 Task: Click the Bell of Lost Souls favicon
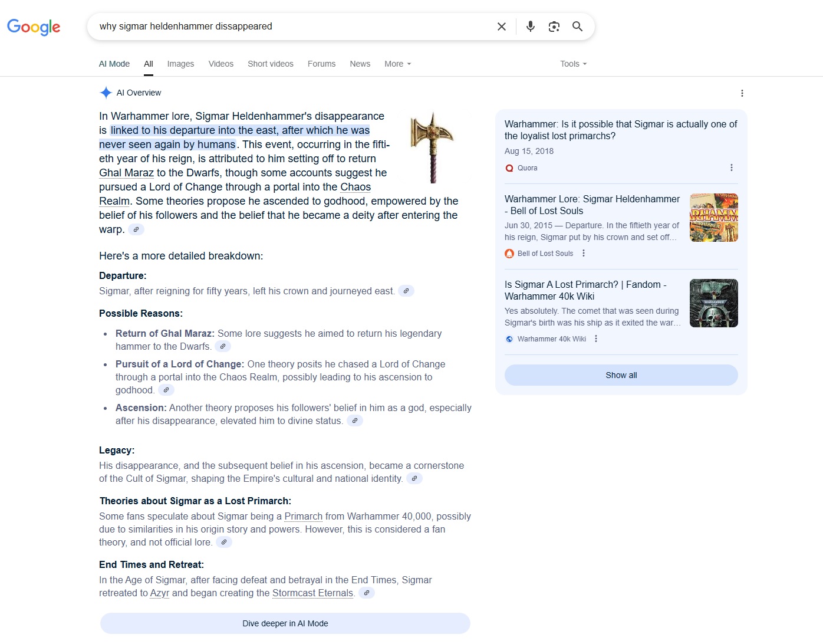(509, 254)
